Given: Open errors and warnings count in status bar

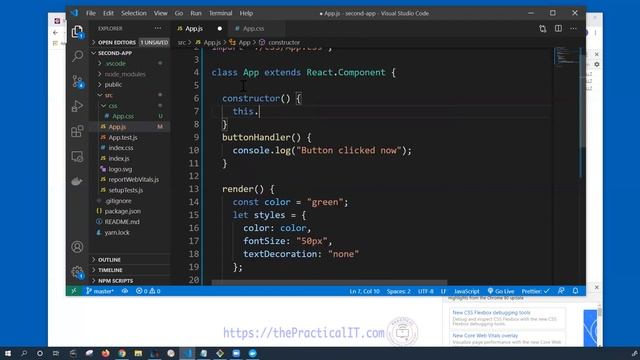Looking at the screenshot, I should point(148,291).
